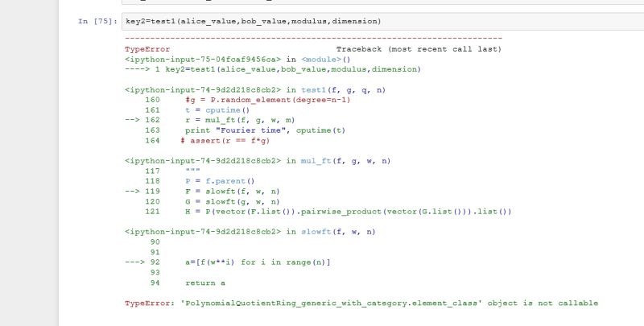
Task: Click traceback line '1 key2=test1(alice_value,...'
Action: [273, 69]
